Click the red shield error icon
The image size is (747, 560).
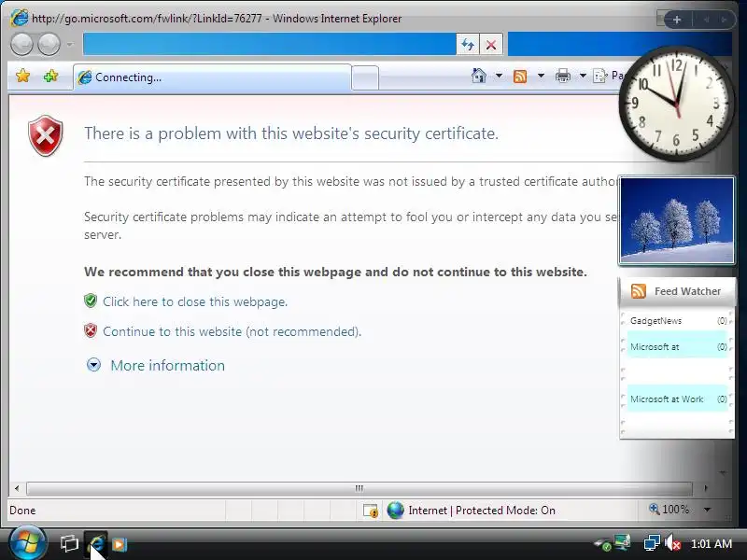(45, 135)
